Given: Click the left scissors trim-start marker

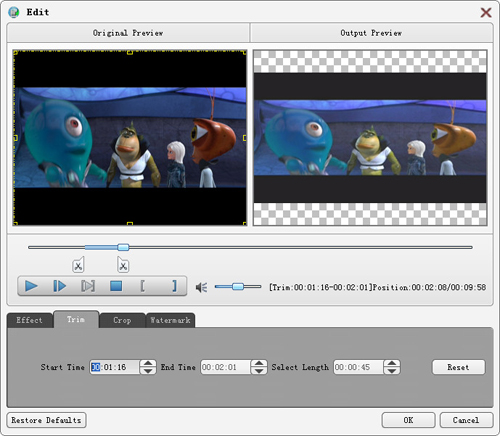Looking at the screenshot, I should tap(78, 265).
